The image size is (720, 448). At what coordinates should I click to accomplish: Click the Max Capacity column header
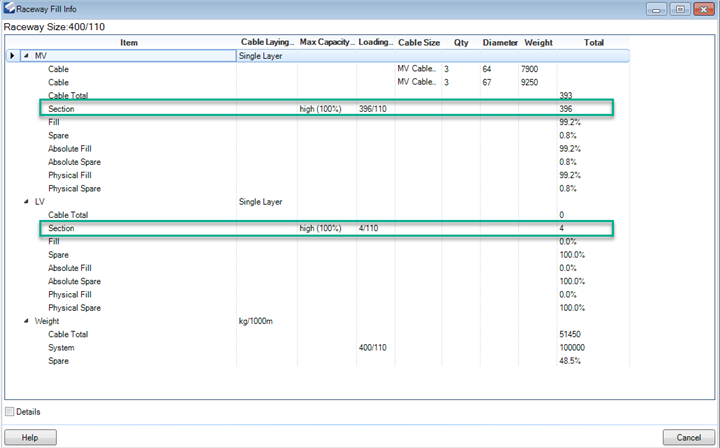(x=326, y=42)
